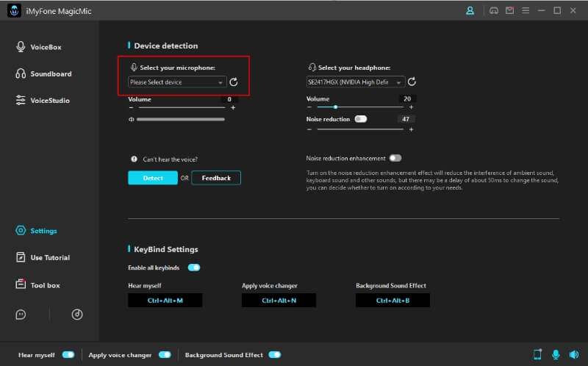This screenshot has height=366, width=588.
Task: Change the Hear myself Ctrl+Alt+M keybind
Action: pos(165,301)
